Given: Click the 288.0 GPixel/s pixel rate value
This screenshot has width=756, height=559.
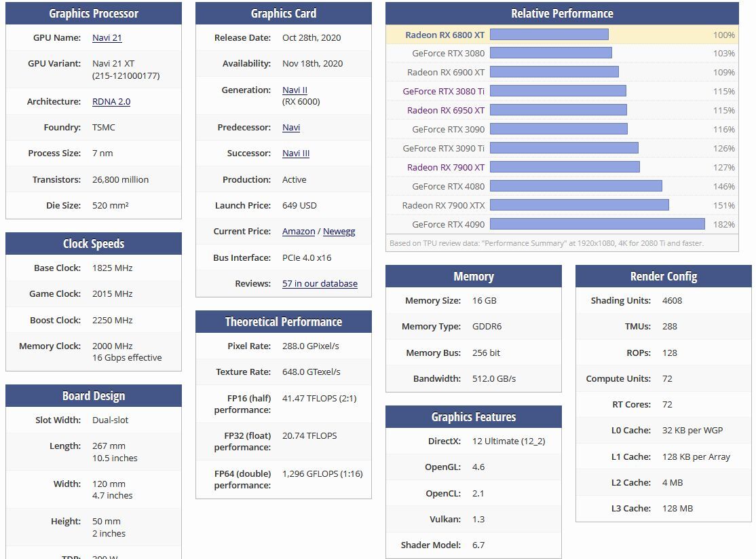Looking at the screenshot, I should coord(311,346).
